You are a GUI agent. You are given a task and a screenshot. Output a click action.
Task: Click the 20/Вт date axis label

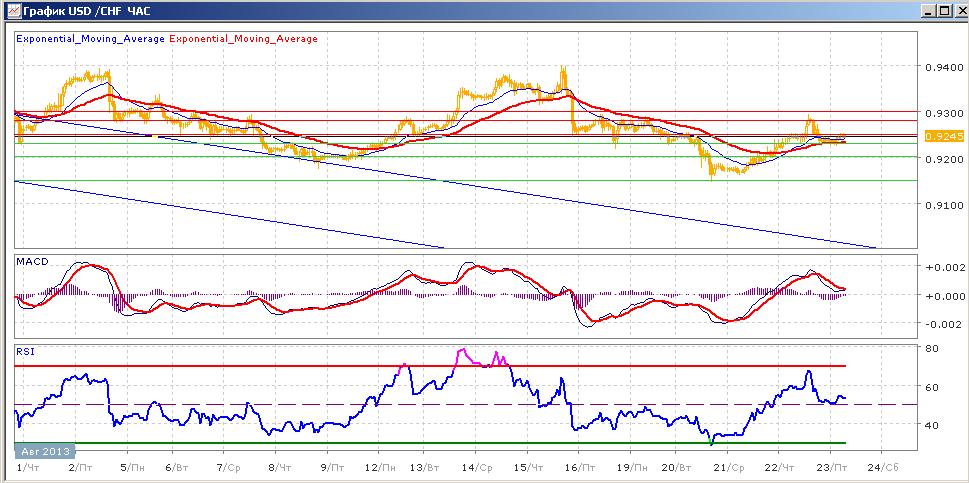[677, 468]
